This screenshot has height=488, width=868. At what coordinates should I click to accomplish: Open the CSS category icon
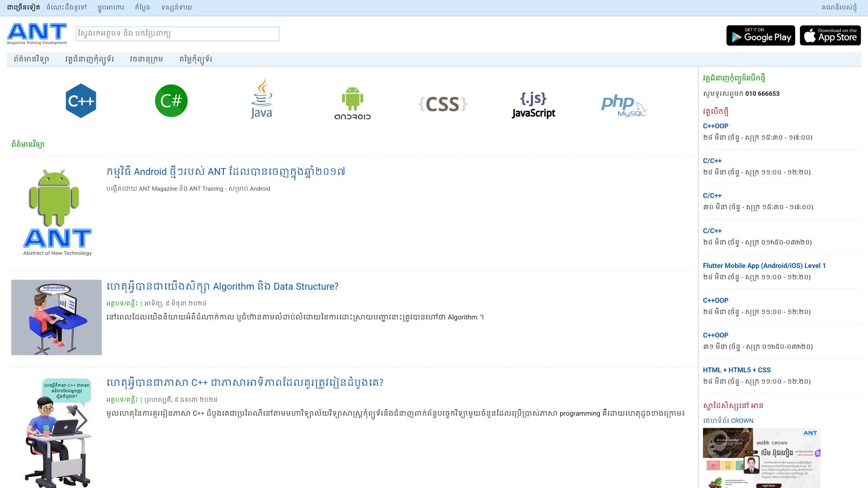[443, 104]
